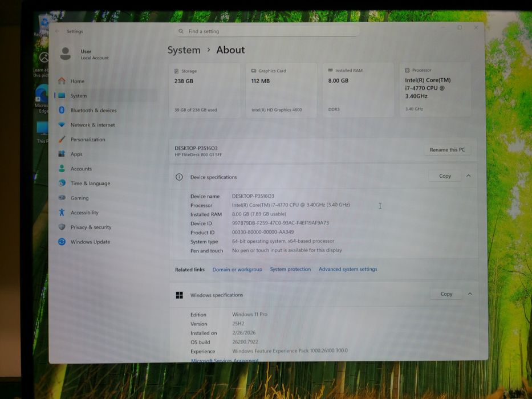532x399 pixels.
Task: Click the Windows Update icon
Action: click(x=62, y=242)
